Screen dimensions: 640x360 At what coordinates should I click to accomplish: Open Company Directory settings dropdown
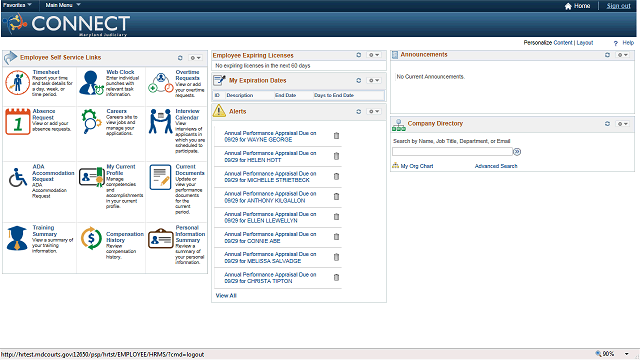pos(622,124)
